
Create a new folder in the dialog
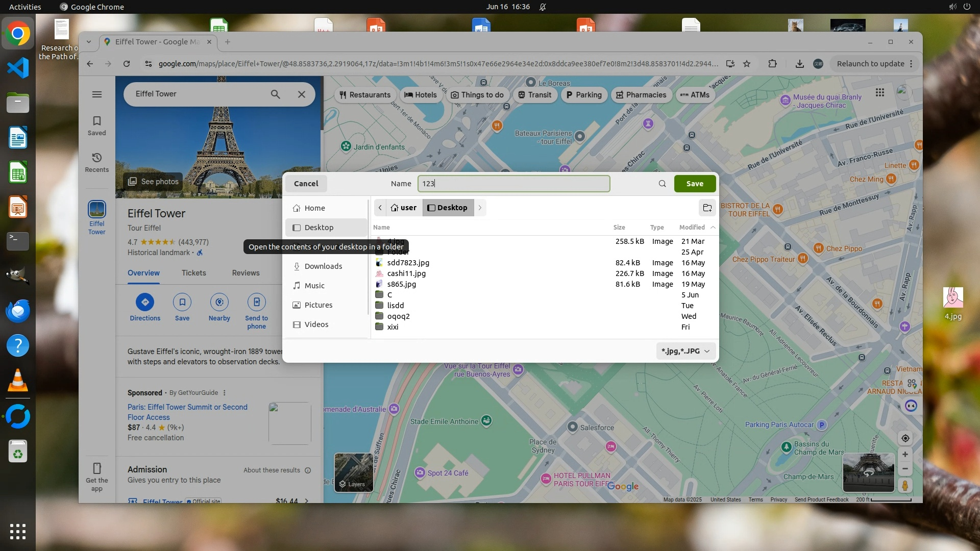707,208
